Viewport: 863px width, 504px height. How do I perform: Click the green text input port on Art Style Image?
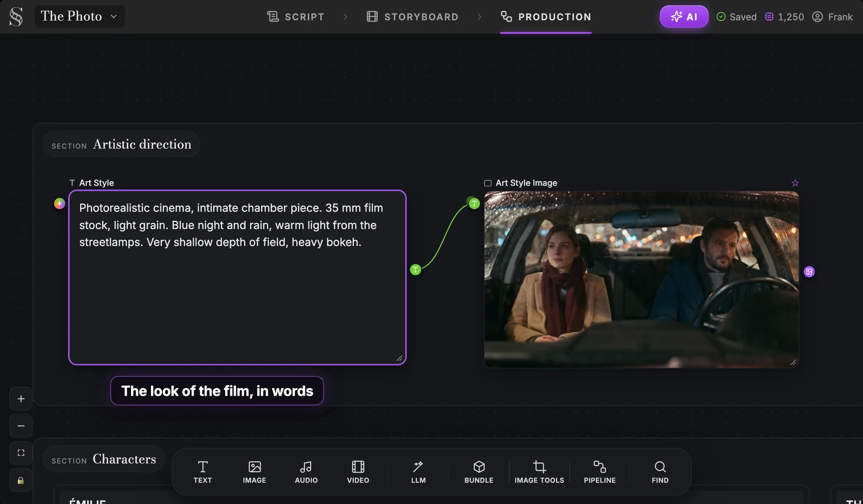coord(474,203)
